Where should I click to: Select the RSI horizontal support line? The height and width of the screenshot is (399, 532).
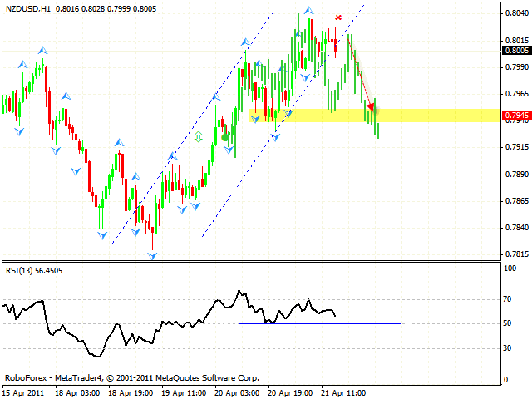click(320, 323)
